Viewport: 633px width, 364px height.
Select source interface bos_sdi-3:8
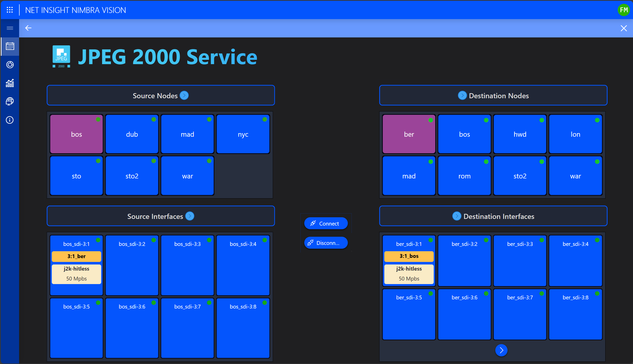(x=243, y=328)
